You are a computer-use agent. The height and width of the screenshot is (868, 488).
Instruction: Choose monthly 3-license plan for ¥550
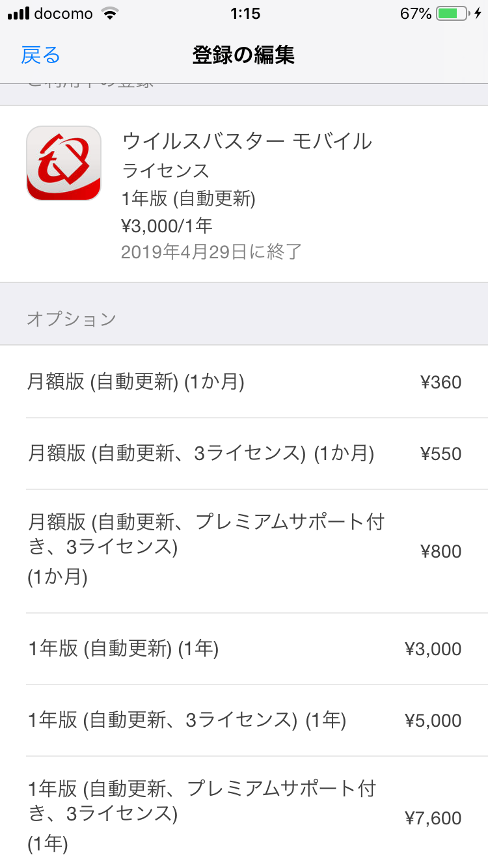tap(244, 454)
